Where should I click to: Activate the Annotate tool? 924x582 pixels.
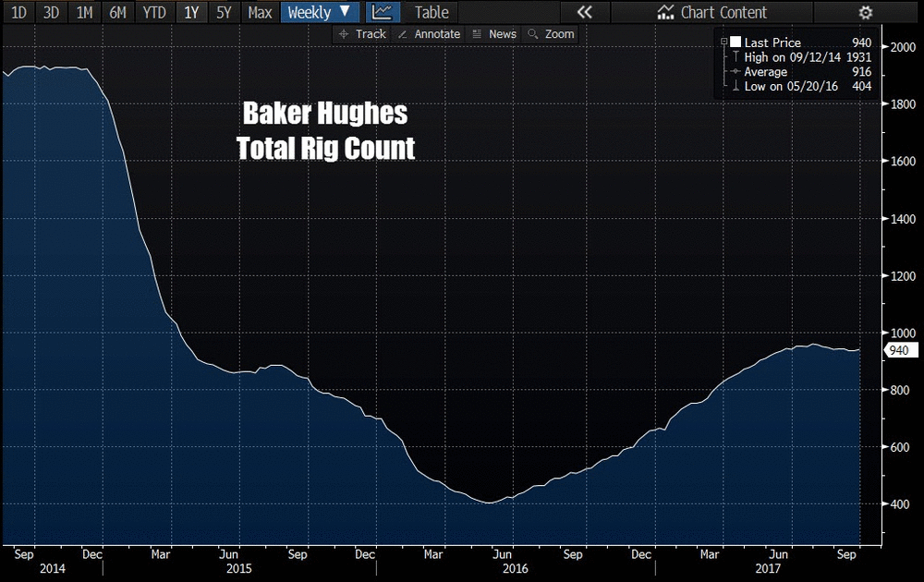tap(429, 34)
